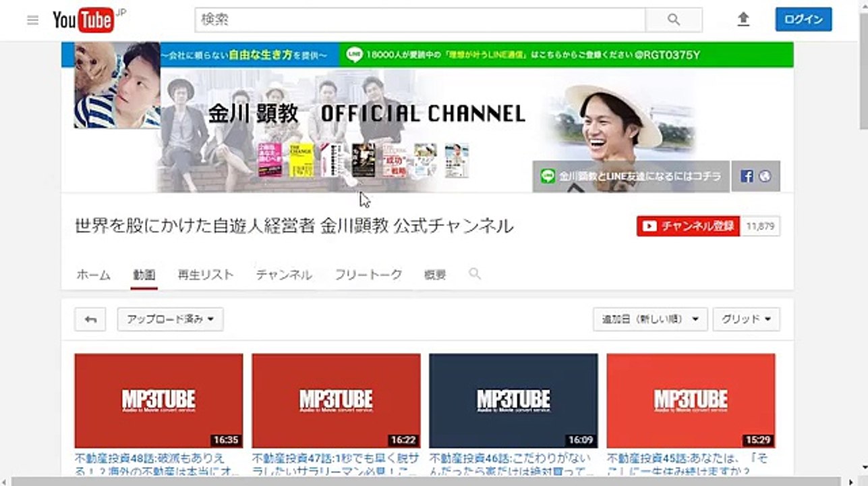
Task: Subscribe with チャンネル登録 button
Action: 689,226
